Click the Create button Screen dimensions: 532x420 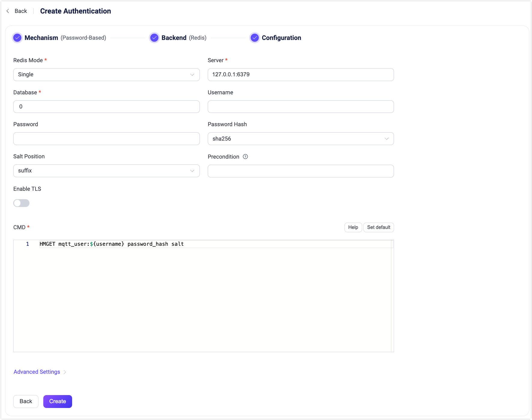57,401
